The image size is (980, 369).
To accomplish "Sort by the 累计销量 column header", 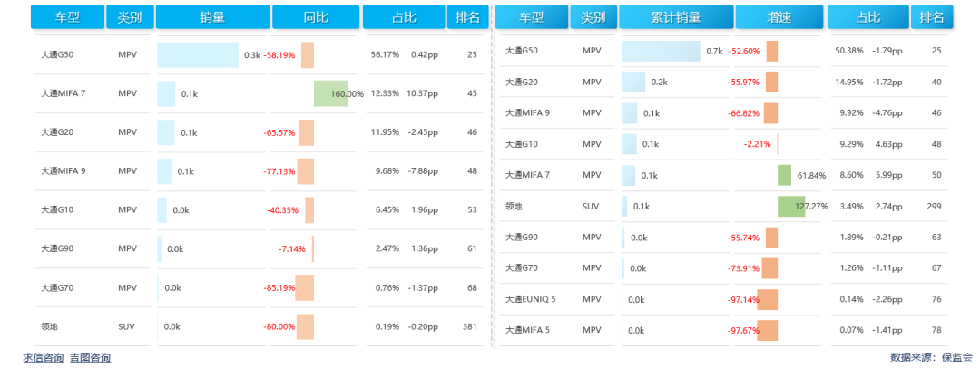I will click(x=675, y=17).
